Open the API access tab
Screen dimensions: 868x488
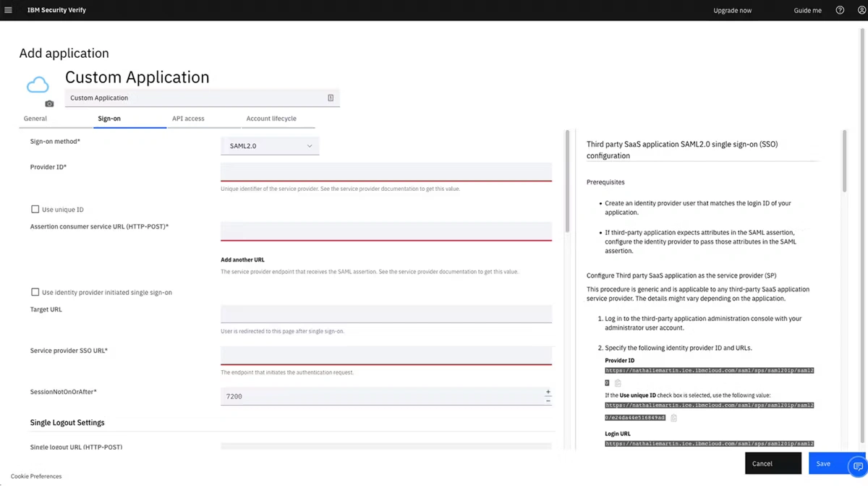coord(188,119)
